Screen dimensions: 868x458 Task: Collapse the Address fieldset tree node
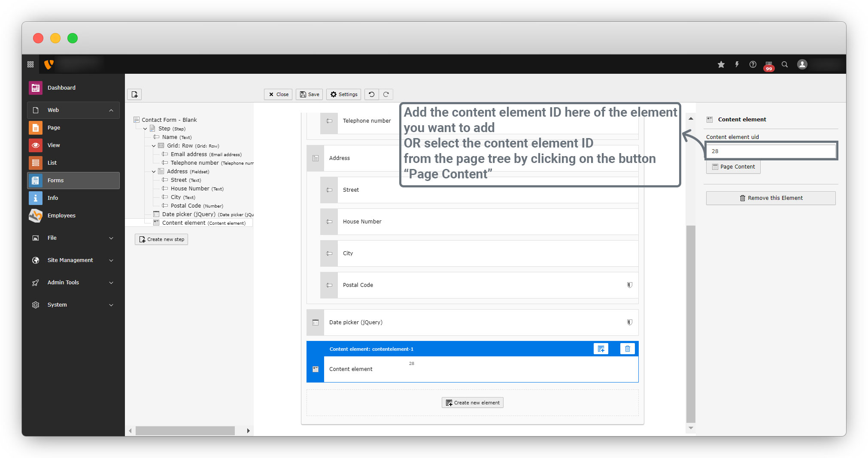(154, 172)
